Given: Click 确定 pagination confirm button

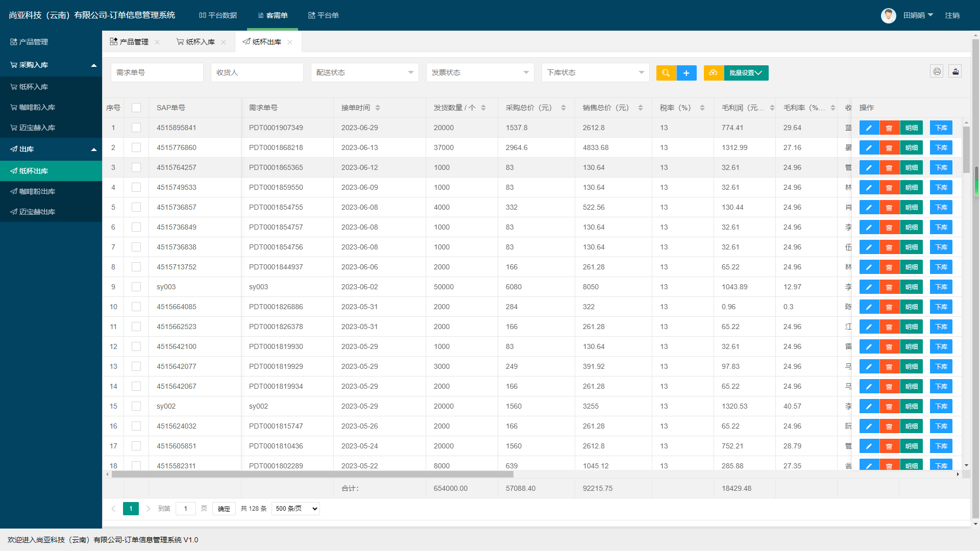Looking at the screenshot, I should pos(224,509).
